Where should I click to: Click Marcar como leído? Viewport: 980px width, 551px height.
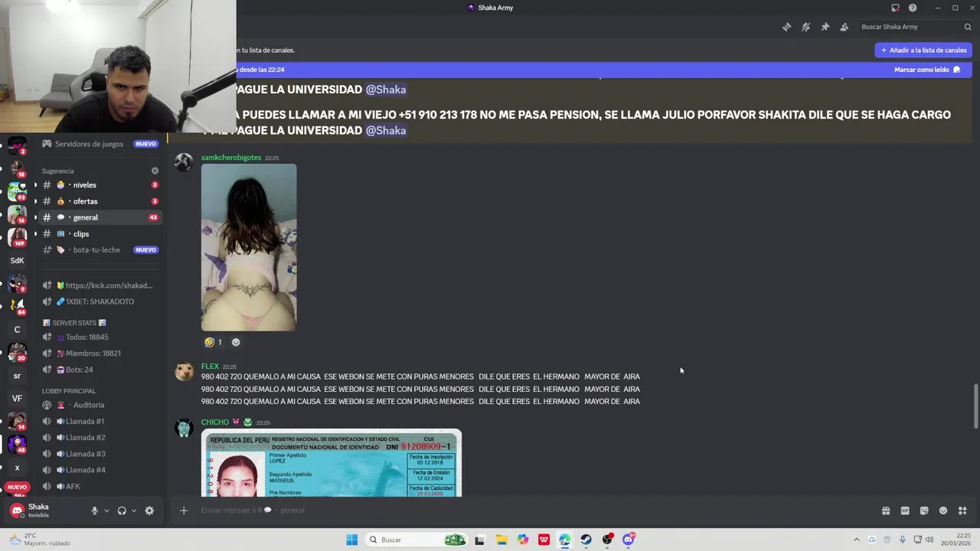927,70
